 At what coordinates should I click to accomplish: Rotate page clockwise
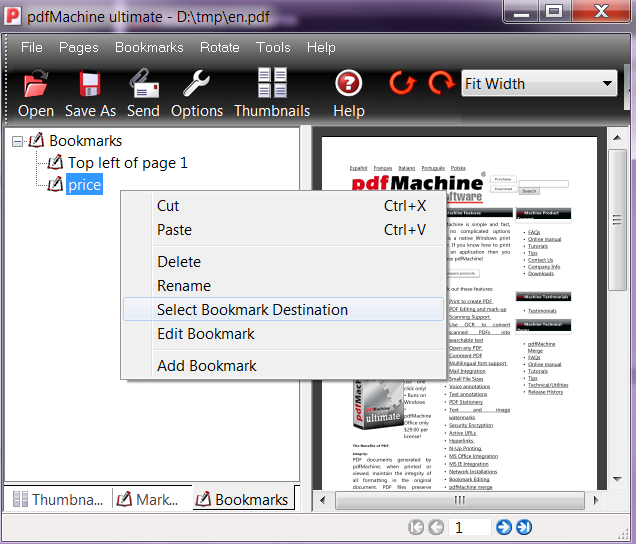(x=440, y=84)
